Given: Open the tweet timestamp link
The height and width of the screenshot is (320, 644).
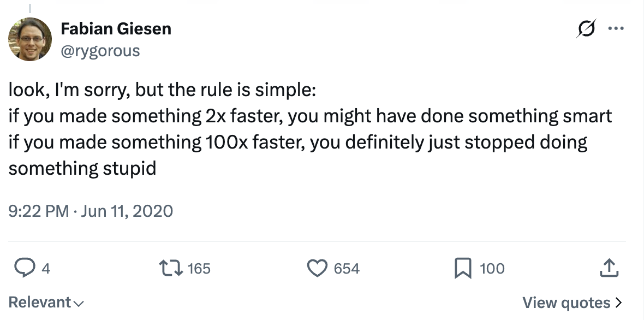Looking at the screenshot, I should [x=91, y=211].
